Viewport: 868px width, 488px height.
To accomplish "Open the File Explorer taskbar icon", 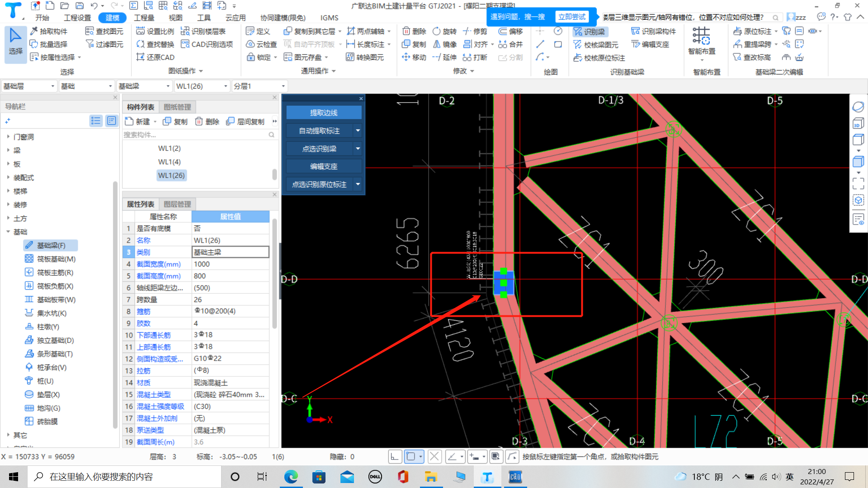I will pos(430,477).
